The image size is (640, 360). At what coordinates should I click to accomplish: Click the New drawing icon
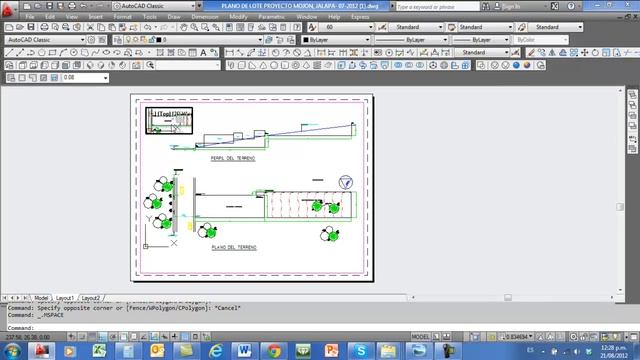[x=9, y=27]
